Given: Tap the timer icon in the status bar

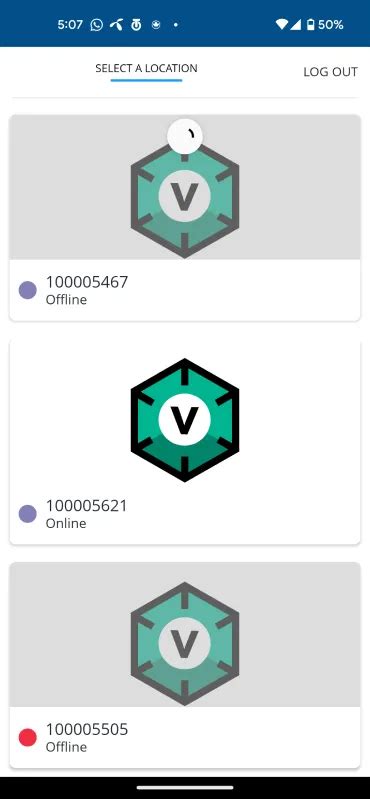Looking at the screenshot, I should [136, 24].
